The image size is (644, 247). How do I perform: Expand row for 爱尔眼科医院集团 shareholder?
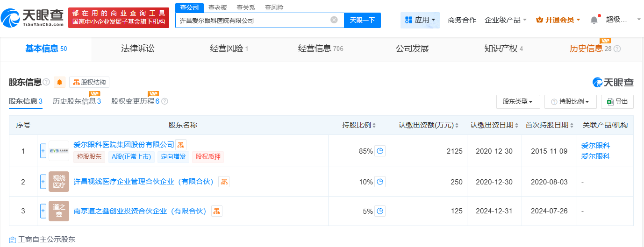[x=43, y=151]
